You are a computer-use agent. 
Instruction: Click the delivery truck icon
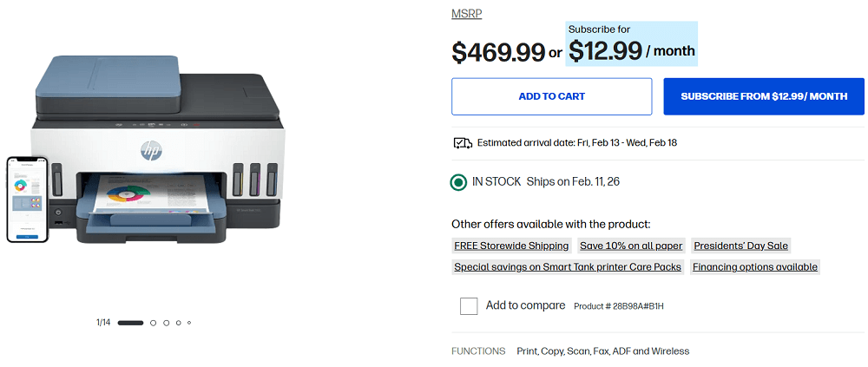click(463, 142)
